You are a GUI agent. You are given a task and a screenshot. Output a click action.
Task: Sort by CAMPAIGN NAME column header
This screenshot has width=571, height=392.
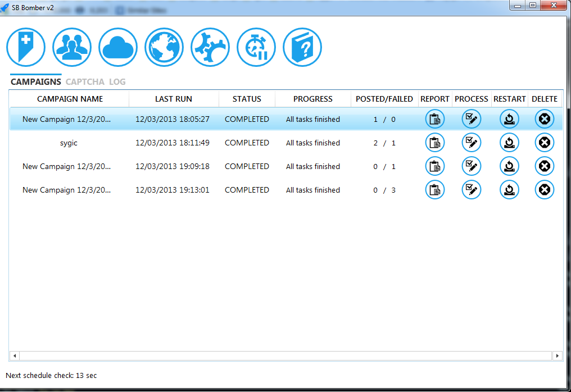[x=70, y=99]
